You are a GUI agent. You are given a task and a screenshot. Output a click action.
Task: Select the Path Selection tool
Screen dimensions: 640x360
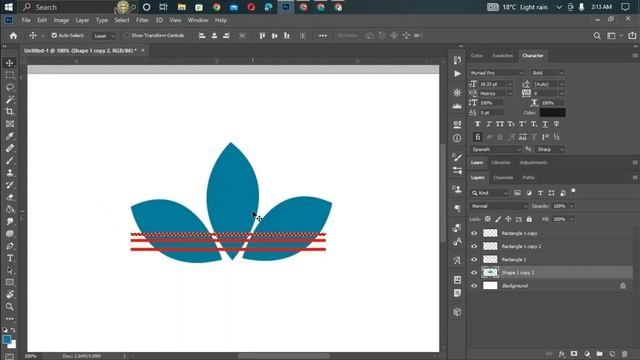(10, 270)
